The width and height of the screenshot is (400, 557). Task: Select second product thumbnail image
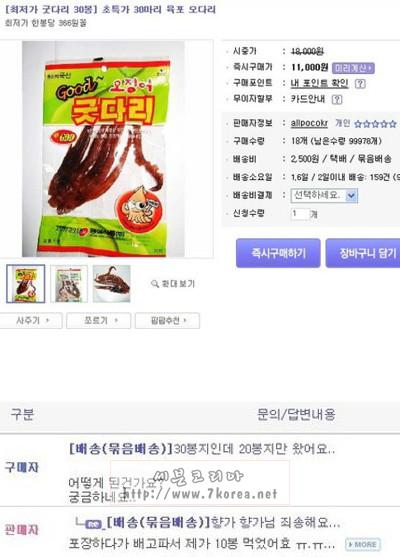click(x=69, y=284)
